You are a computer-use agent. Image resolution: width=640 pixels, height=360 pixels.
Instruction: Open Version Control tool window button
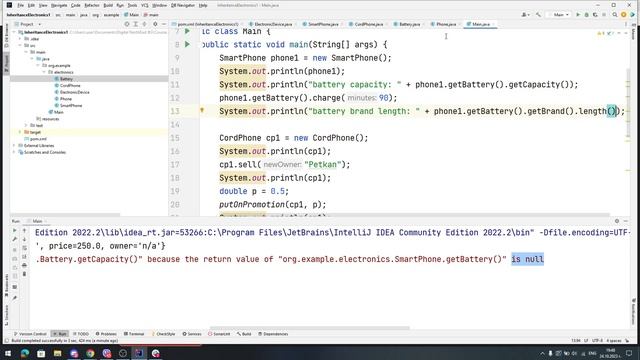click(30, 334)
